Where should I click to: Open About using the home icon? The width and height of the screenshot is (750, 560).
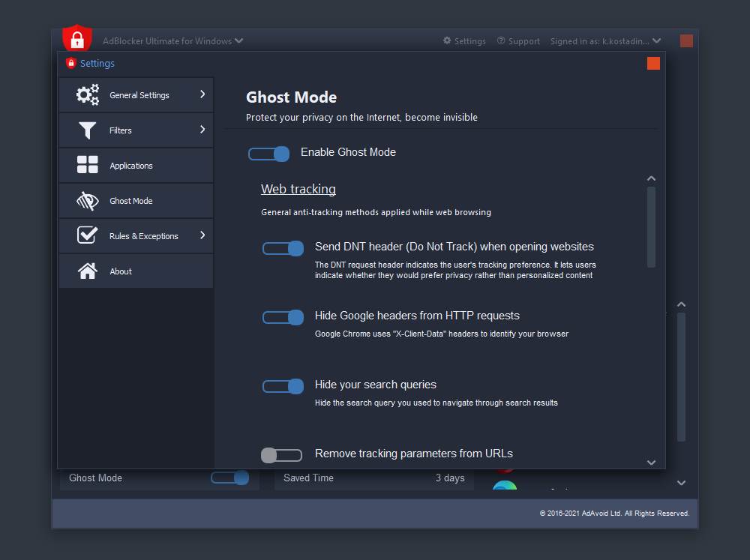click(x=88, y=271)
